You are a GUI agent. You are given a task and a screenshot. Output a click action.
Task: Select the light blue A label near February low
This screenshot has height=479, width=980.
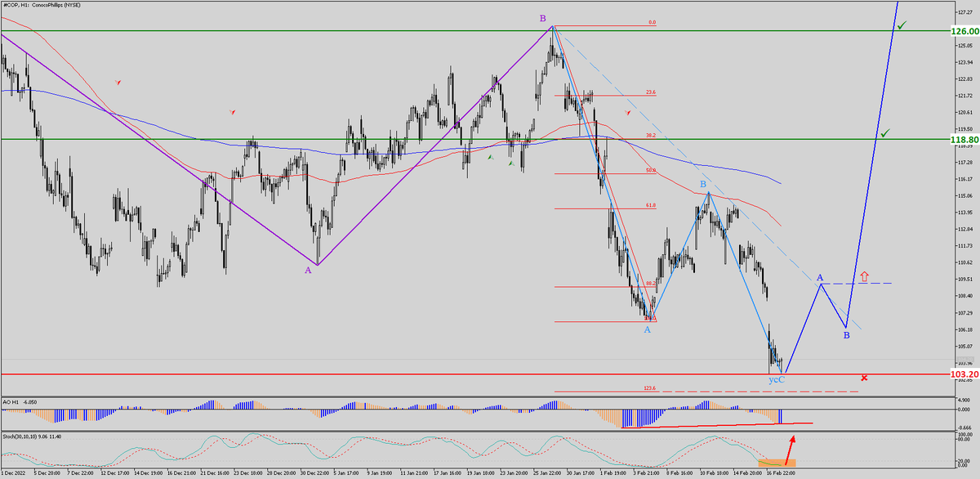tap(647, 329)
